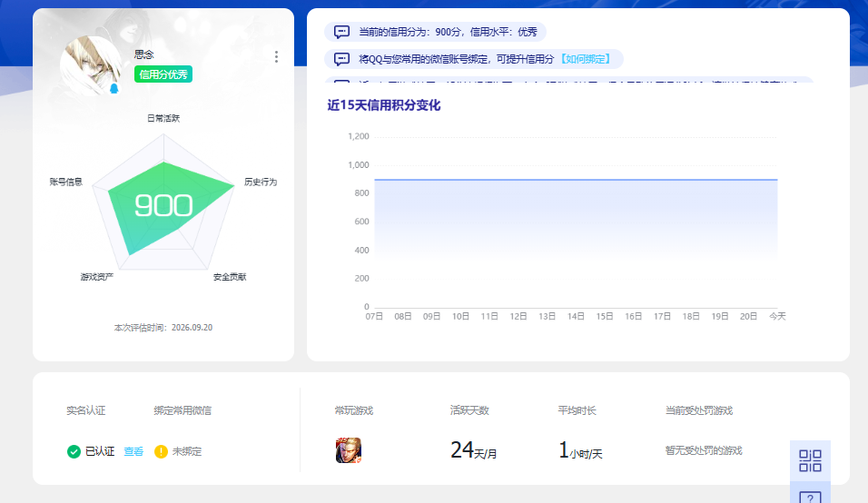The image size is (868, 503).
Task: Click the yellow warning unbound icon
Action: click(x=161, y=451)
